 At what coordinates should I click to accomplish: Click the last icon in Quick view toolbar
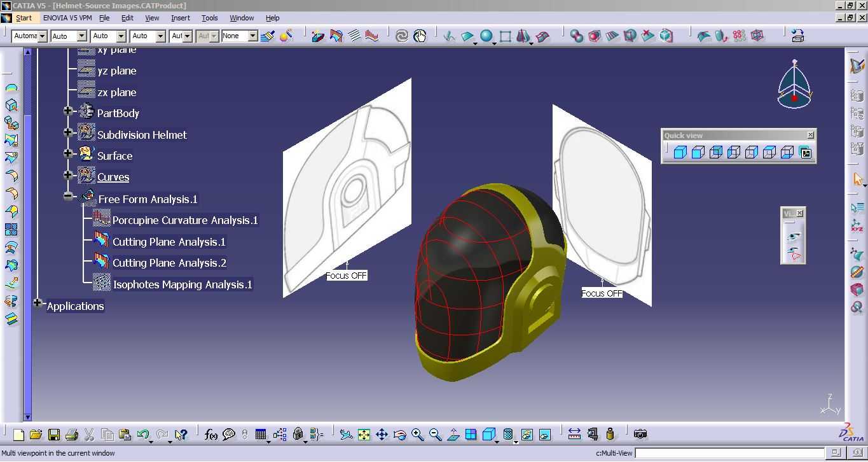[x=806, y=153]
